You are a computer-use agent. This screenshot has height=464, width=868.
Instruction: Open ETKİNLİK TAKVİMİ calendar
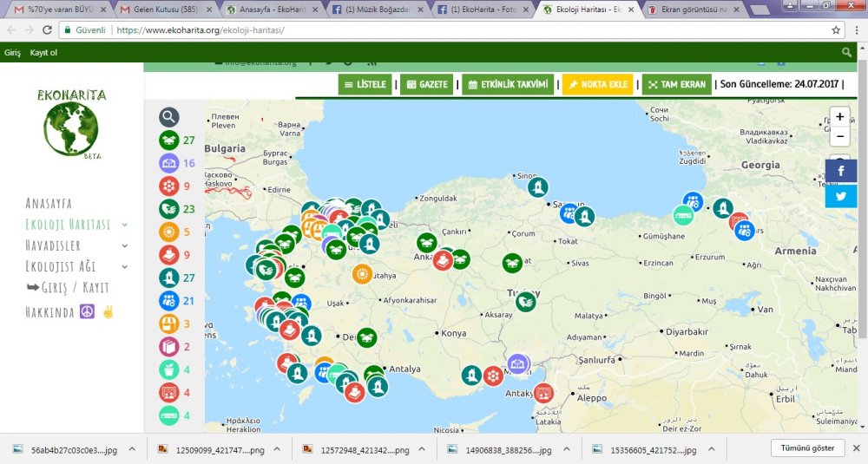[508, 85]
